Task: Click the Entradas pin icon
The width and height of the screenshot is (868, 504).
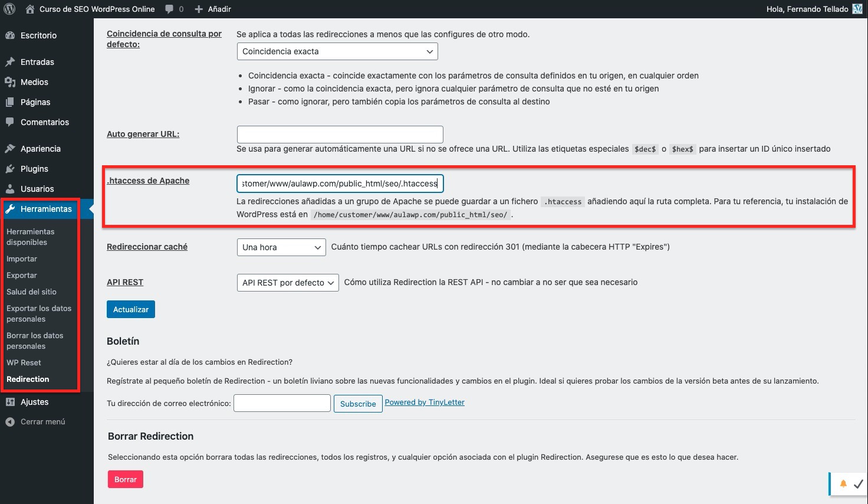Action: point(10,62)
